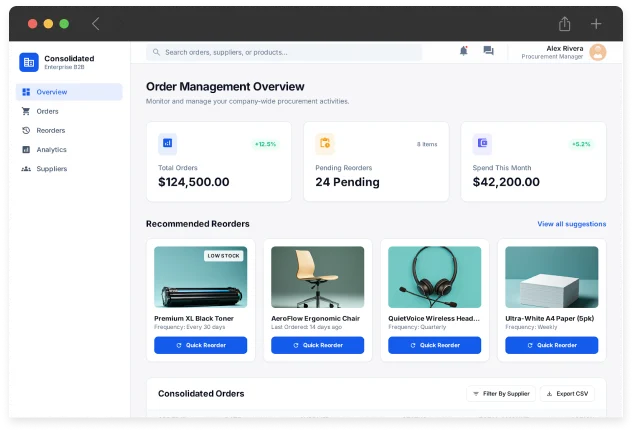Viewport: 634px width, 432px height.
Task: Click the search orders input field
Action: click(x=284, y=52)
